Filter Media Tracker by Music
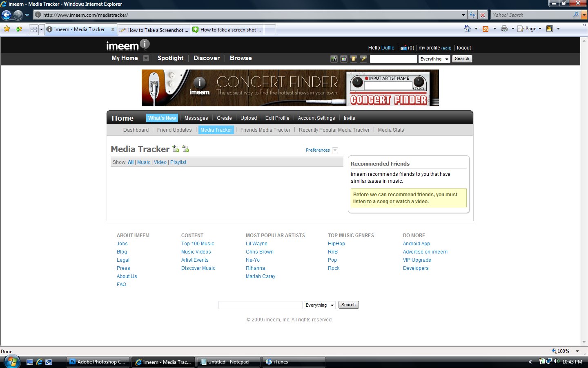 [144, 162]
